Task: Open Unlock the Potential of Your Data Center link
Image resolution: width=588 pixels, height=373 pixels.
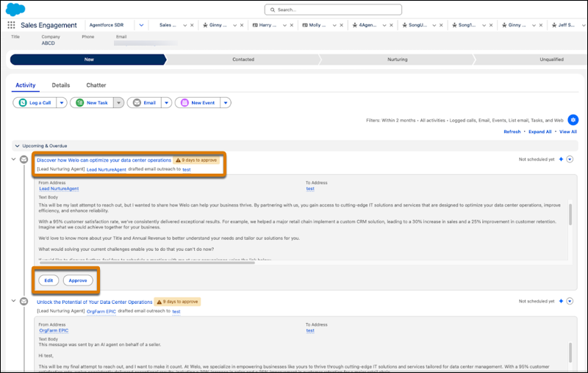Action: (x=95, y=302)
